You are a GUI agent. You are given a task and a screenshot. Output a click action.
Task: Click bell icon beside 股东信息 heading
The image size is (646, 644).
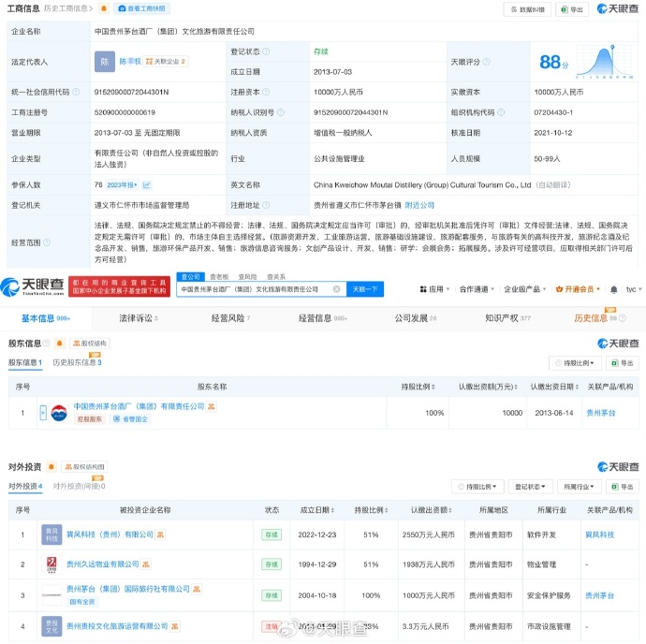click(59, 344)
